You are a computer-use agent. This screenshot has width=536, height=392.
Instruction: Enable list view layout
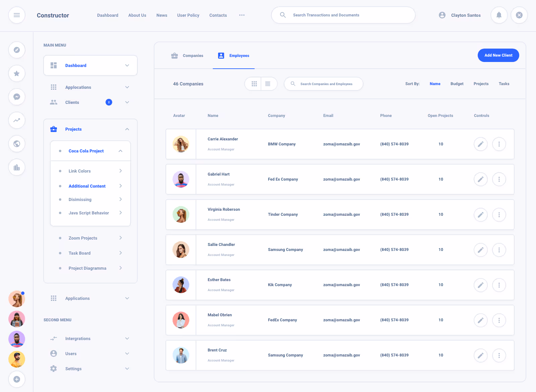point(268,84)
